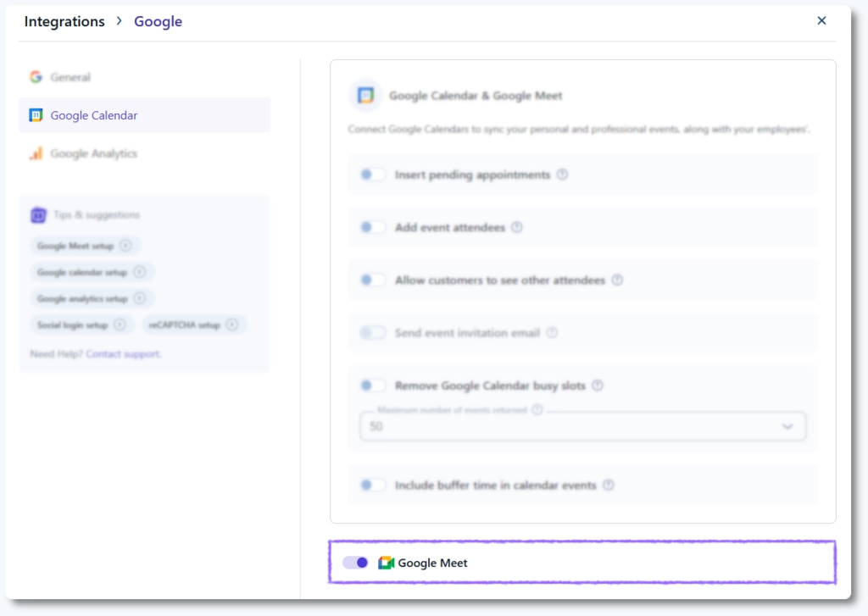The width and height of the screenshot is (868, 616).
Task: Click help icon for Include buffer time
Action: [x=609, y=486]
